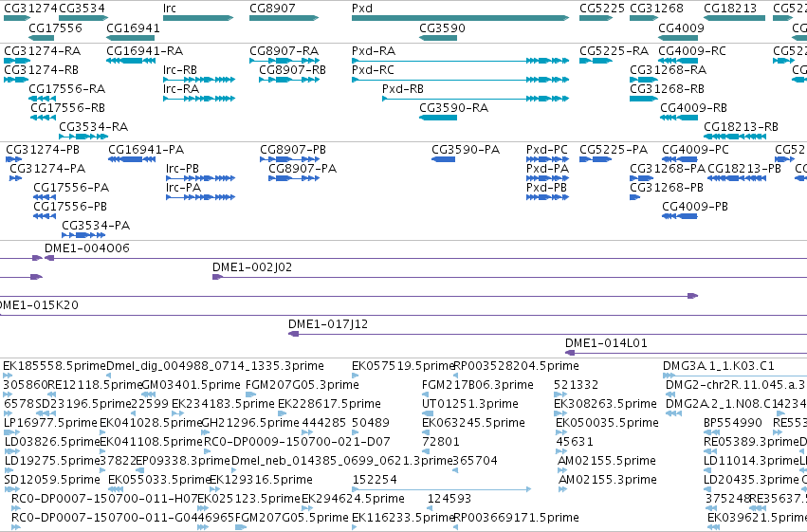This screenshot has height=532, width=807.
Task: Open EST EK063245.5prime
Action: [x=425, y=432]
